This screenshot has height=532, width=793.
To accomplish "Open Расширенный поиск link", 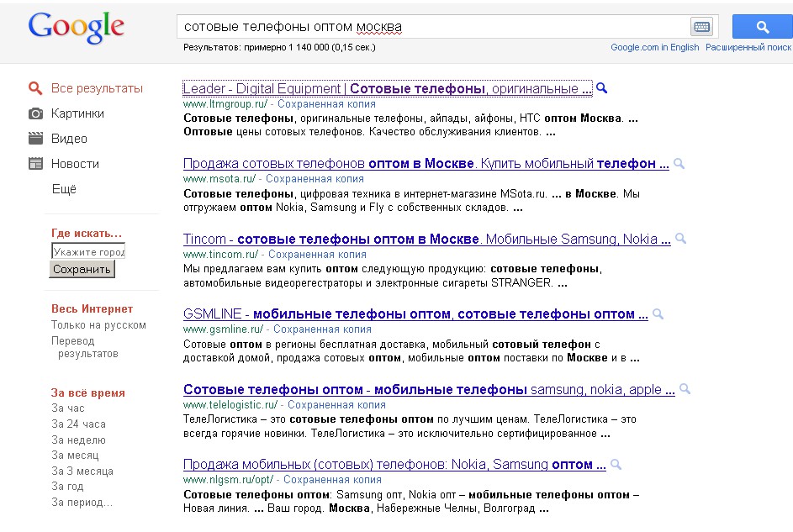I will [748, 47].
